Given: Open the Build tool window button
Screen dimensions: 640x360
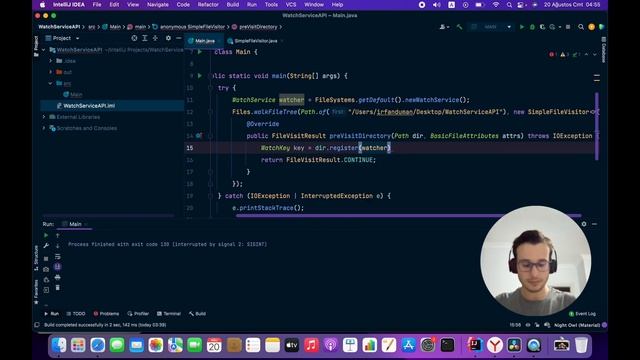Looking at the screenshot, I should 197,314.
